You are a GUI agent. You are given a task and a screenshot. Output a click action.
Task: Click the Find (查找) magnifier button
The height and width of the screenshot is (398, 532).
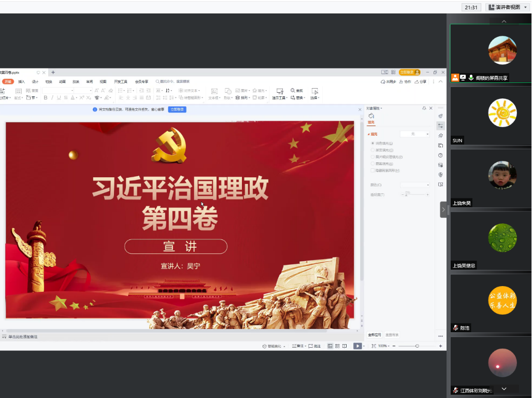coord(296,91)
